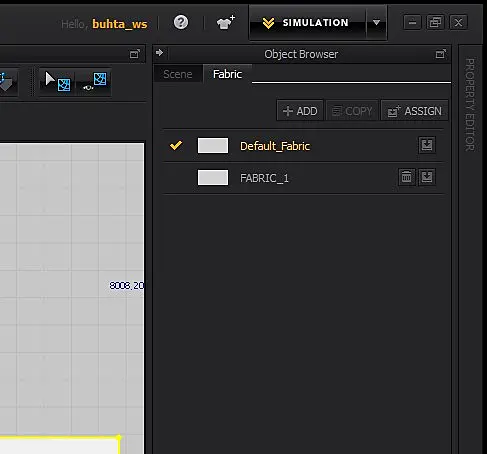Click the ASSIGN fabric button

pos(414,111)
